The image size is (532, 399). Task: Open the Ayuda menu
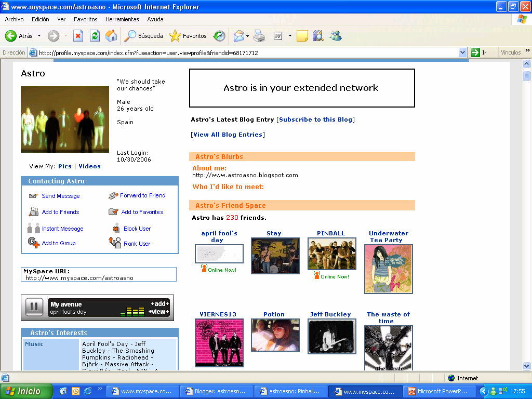coord(155,19)
